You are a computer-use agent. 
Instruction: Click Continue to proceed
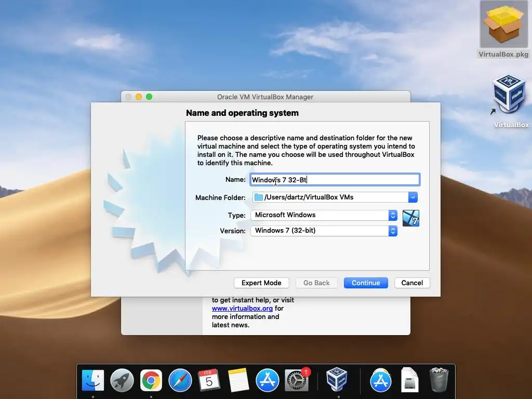366,283
